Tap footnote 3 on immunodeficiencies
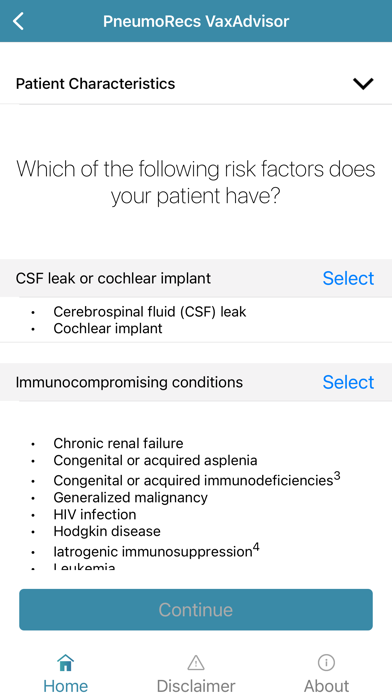Image resolution: width=392 pixels, height=696 pixels. pyautogui.click(x=337, y=476)
